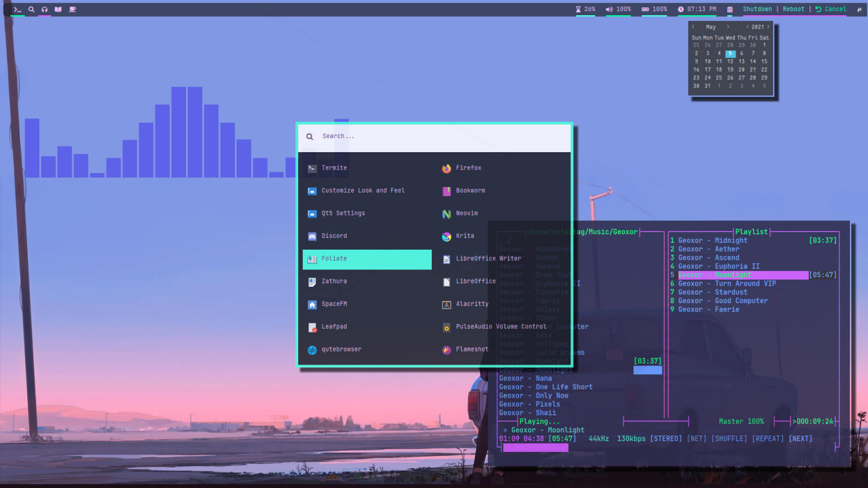Click the coffee cup icon in top bar

72,9
